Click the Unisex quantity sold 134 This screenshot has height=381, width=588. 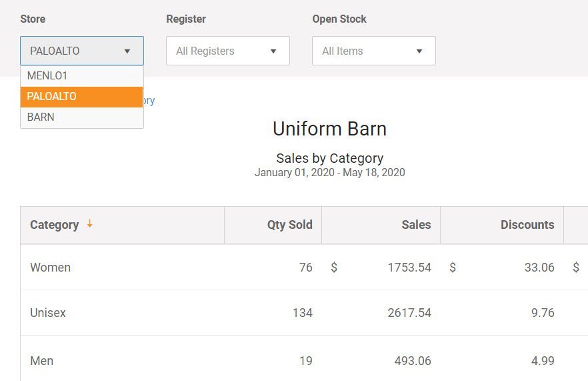[303, 313]
